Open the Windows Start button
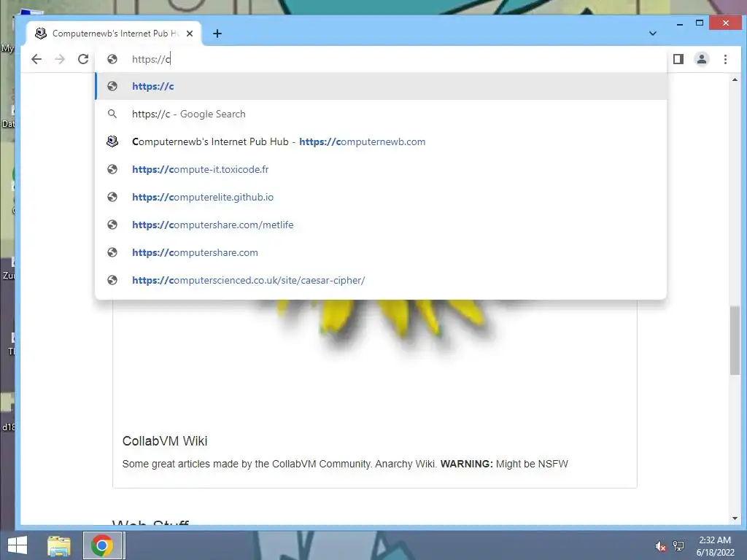This screenshot has height=560, width=747. point(18,545)
